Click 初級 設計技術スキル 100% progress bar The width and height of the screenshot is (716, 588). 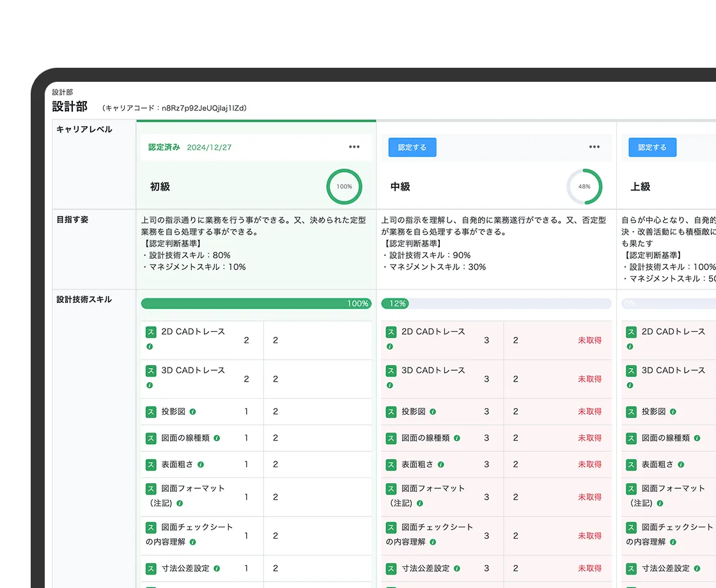click(x=256, y=304)
